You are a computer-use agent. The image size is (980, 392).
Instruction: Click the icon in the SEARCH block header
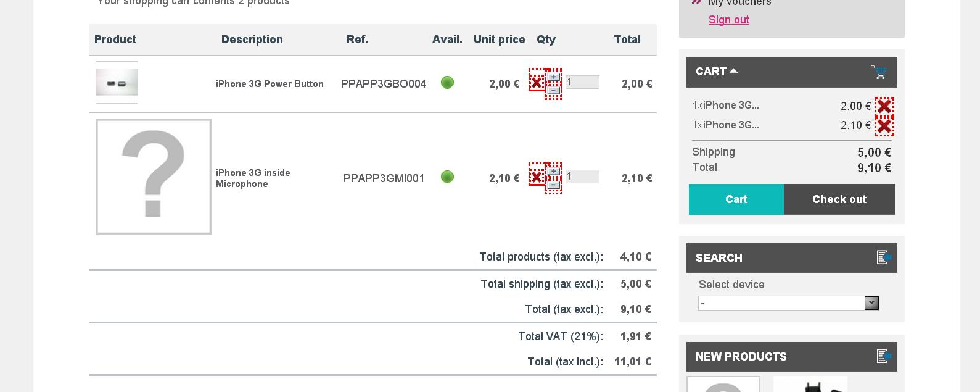[x=884, y=257]
